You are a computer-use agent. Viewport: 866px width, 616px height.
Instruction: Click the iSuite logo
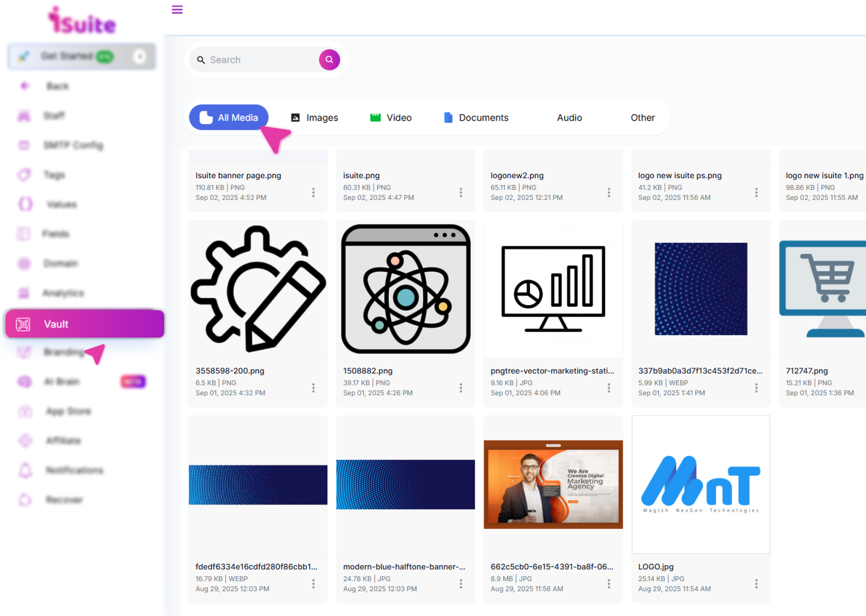tap(82, 22)
